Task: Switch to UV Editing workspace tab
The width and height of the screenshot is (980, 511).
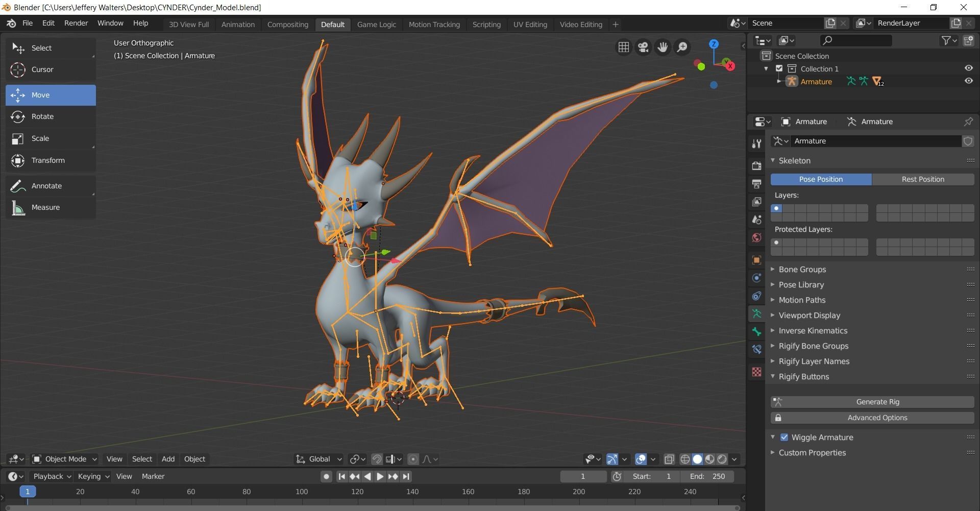Action: point(530,25)
